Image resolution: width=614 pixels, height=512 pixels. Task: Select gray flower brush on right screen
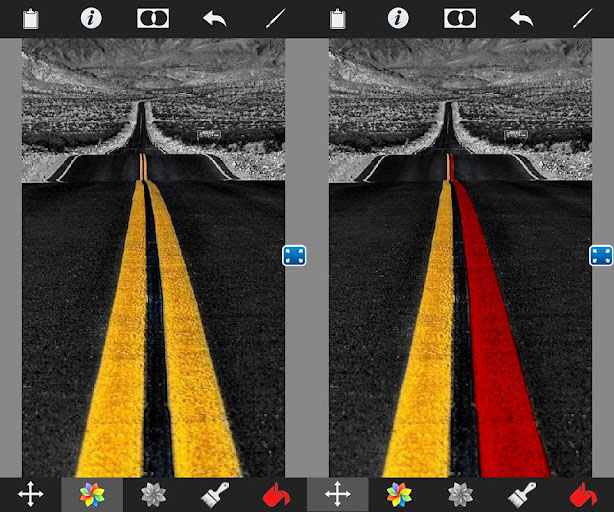[x=460, y=494]
